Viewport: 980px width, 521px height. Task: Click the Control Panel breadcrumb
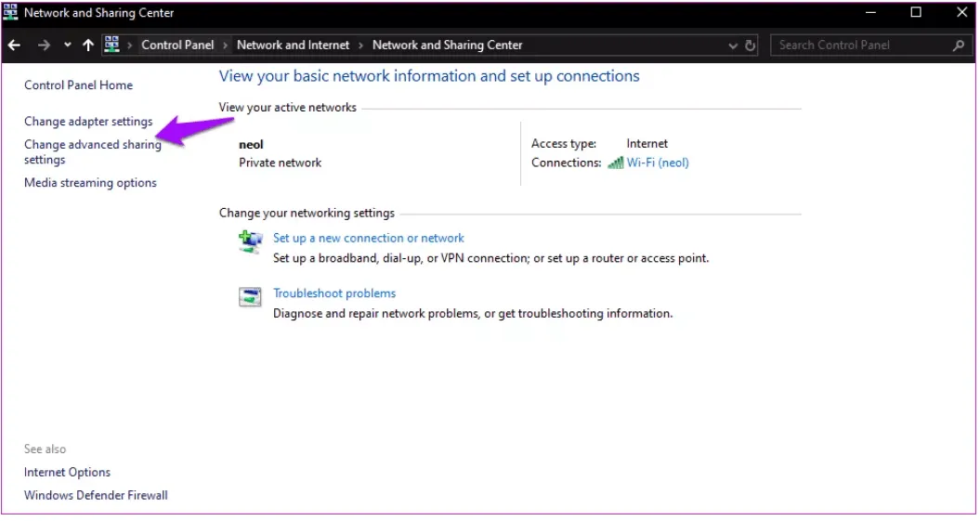point(177,45)
